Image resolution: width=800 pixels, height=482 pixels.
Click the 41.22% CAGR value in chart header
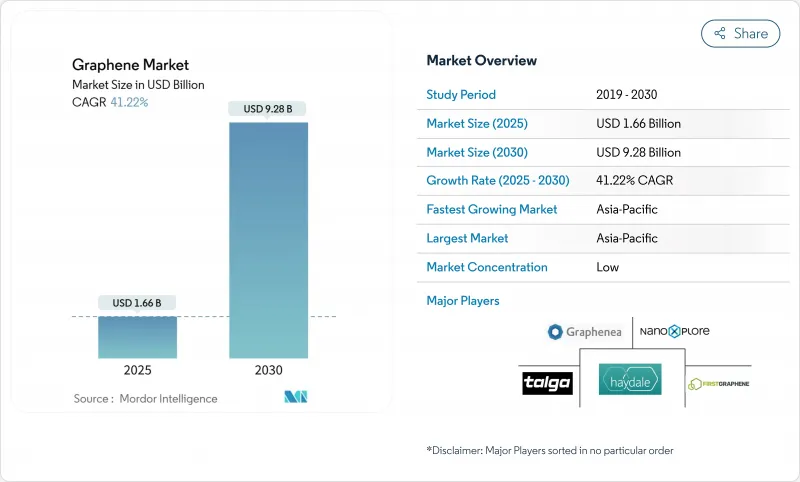click(128, 102)
